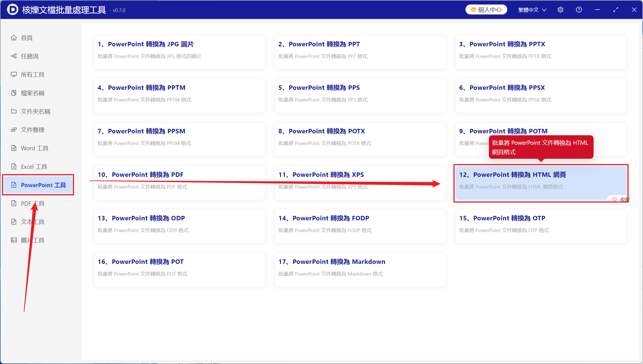Open the settings gear icon

560,10
